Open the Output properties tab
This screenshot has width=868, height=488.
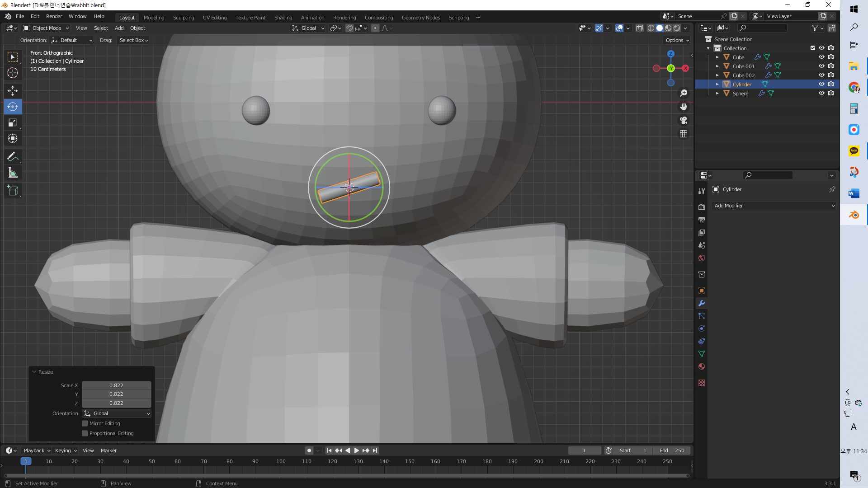(x=702, y=220)
